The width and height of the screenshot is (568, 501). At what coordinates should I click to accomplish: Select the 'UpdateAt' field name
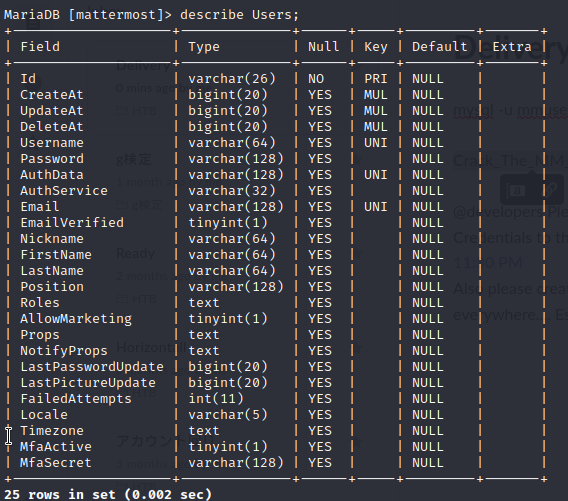tap(52, 111)
